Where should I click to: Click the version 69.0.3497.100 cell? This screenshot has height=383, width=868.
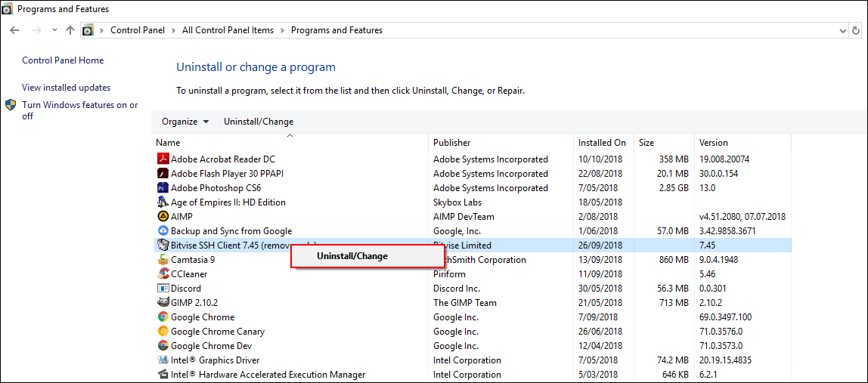point(726,317)
